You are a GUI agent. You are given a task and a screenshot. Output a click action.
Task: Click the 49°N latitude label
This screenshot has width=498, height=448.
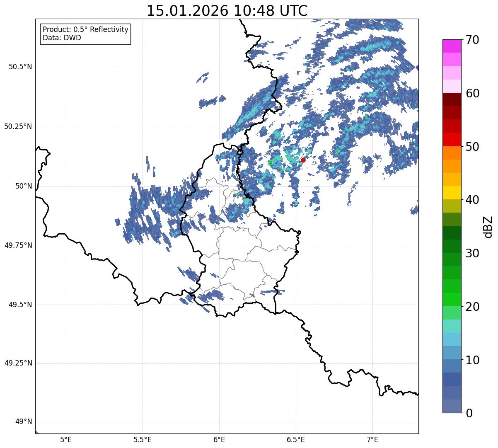pyautogui.click(x=24, y=422)
